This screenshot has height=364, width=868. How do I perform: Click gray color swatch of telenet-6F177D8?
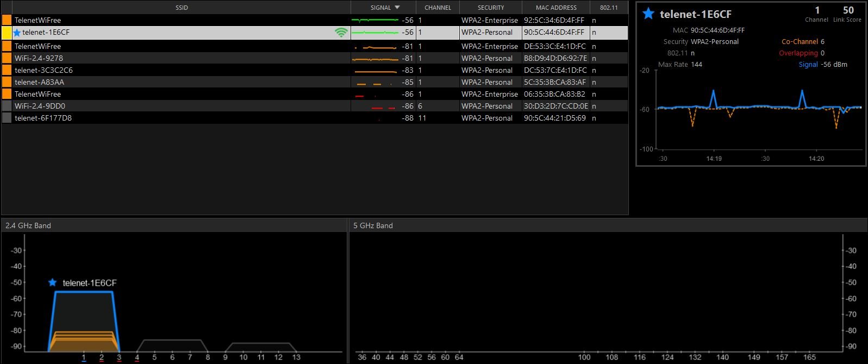click(x=7, y=118)
